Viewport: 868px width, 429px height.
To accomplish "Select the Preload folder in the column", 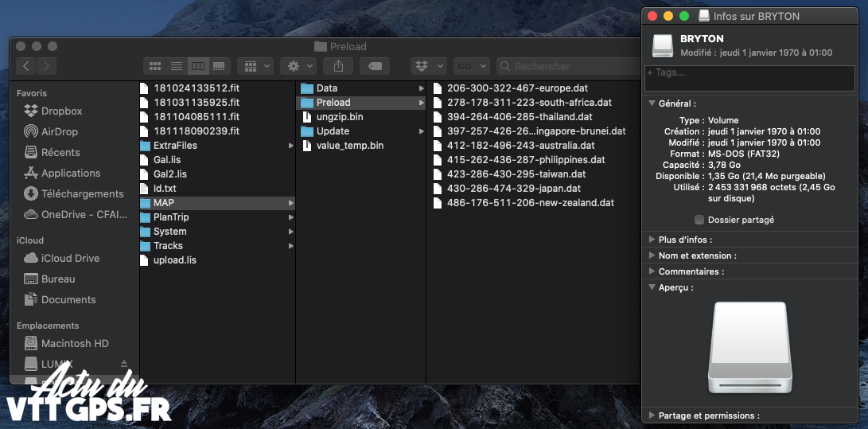I will pos(361,103).
